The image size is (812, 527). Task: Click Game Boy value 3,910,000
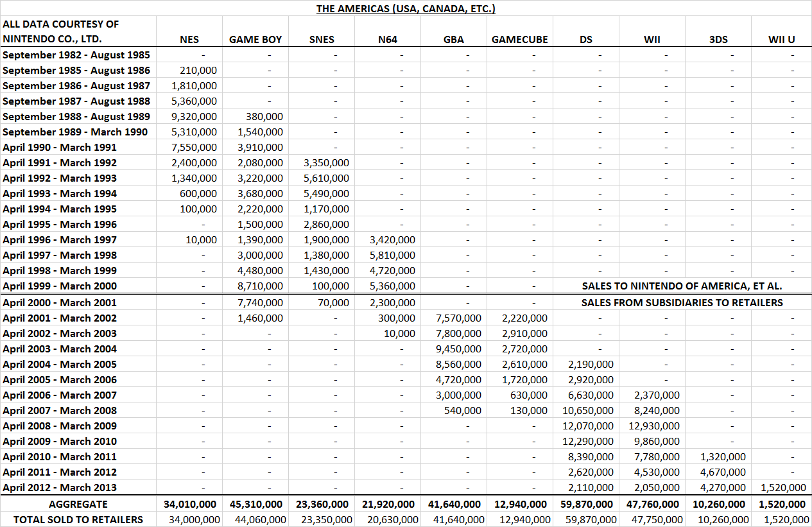(261, 147)
